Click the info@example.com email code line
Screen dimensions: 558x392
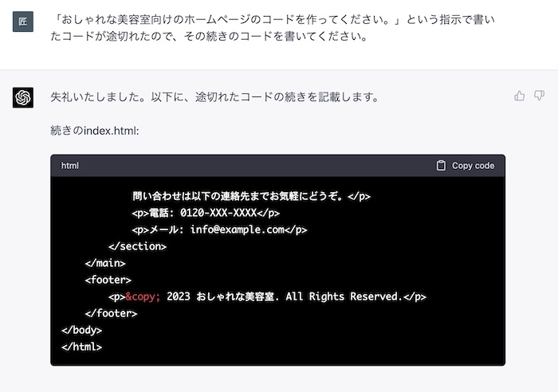[x=219, y=229]
